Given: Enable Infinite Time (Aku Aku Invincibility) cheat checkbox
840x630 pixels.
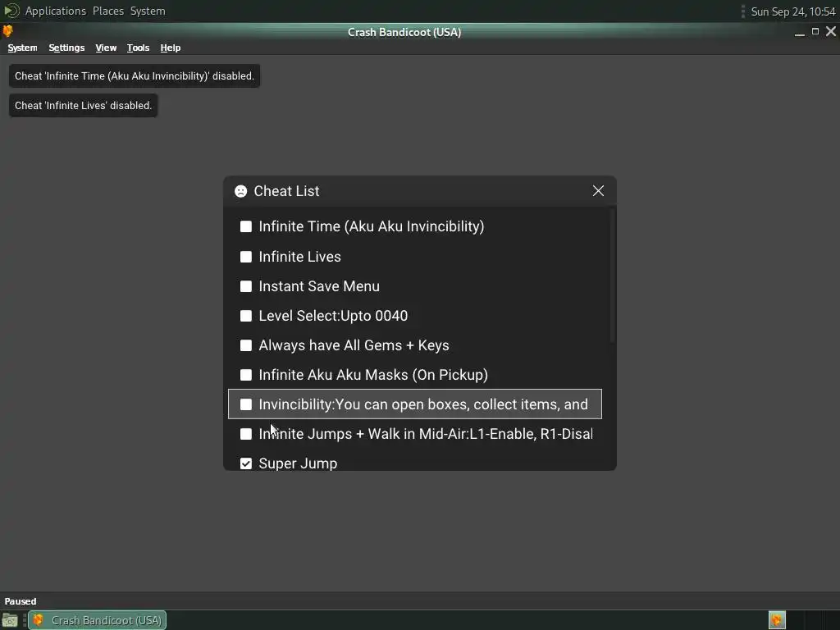Looking at the screenshot, I should click(246, 226).
